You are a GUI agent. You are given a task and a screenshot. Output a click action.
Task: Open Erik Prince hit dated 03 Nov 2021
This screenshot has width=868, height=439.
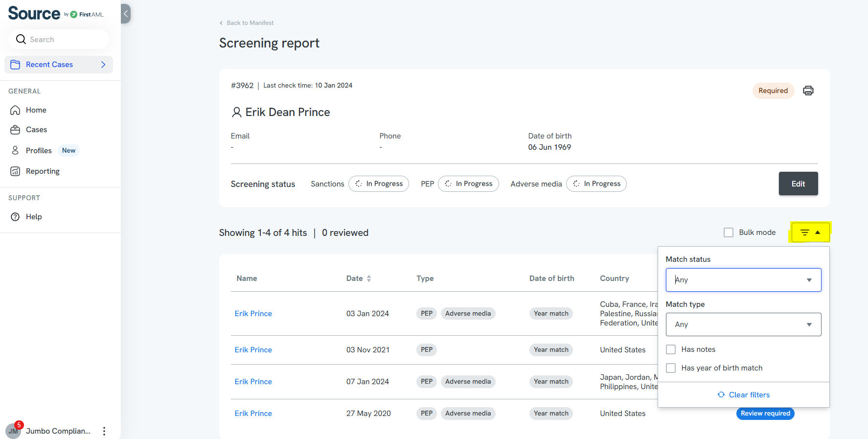pyautogui.click(x=253, y=350)
